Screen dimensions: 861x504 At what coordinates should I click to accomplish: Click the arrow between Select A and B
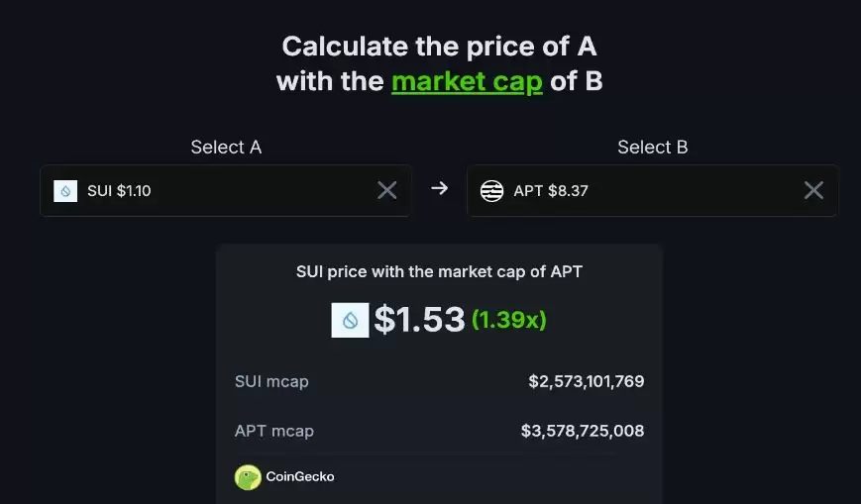coord(439,189)
